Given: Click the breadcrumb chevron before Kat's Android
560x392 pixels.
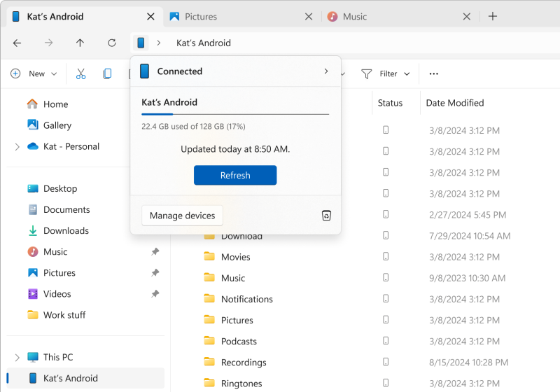Looking at the screenshot, I should [x=159, y=43].
